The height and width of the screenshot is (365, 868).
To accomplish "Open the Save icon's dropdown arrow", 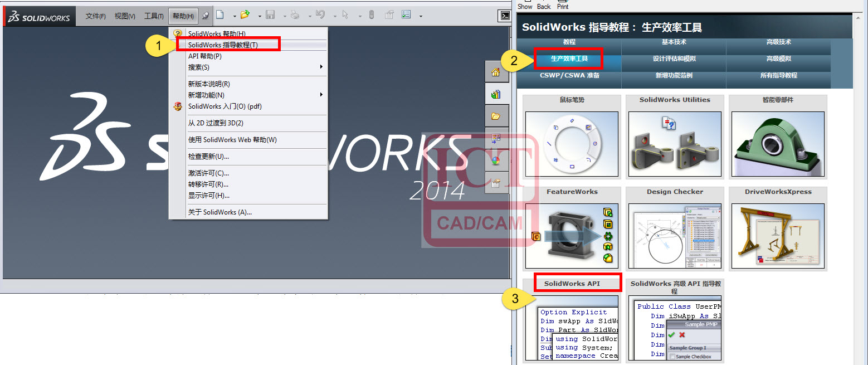I will pos(285,16).
